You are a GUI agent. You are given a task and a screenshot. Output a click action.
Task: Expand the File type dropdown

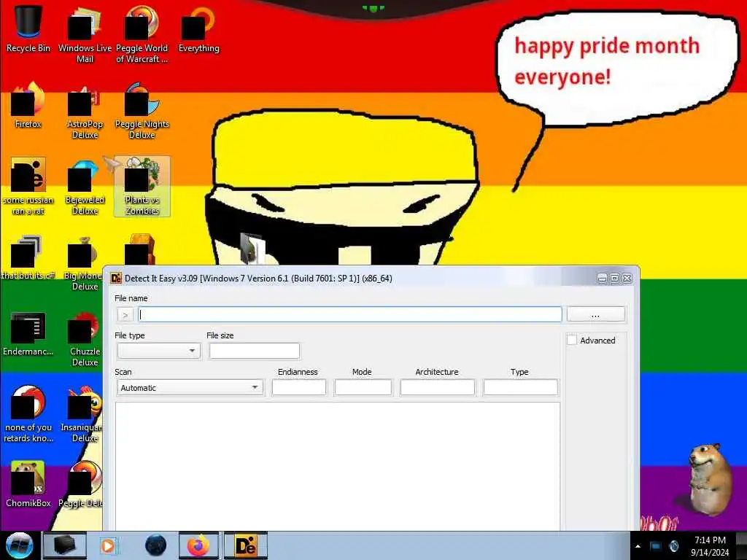(159, 351)
